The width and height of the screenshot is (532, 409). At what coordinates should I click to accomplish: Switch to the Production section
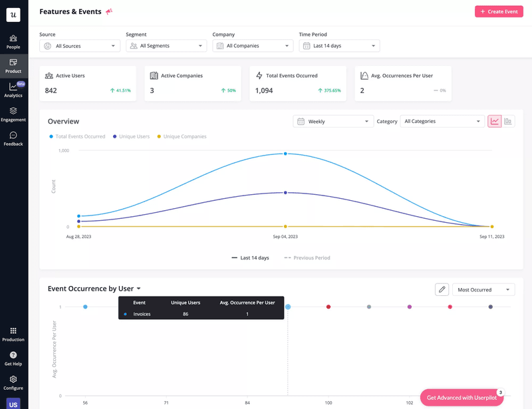pyautogui.click(x=13, y=335)
